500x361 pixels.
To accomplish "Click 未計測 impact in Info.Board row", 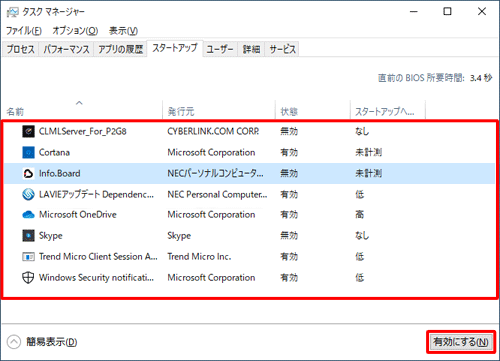I will click(368, 173).
